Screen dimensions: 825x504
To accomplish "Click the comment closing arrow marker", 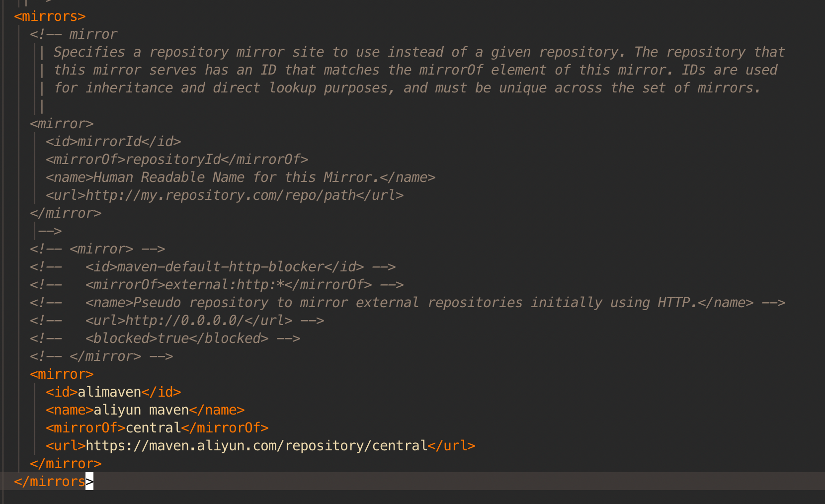I will click(50, 231).
